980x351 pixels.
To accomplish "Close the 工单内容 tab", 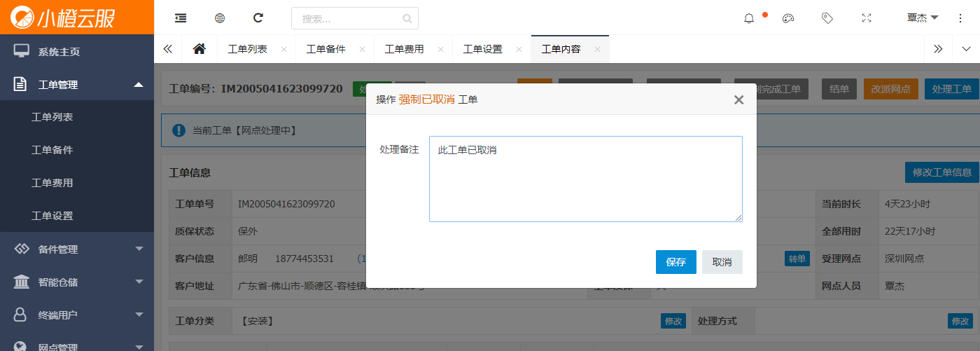I will click(597, 49).
